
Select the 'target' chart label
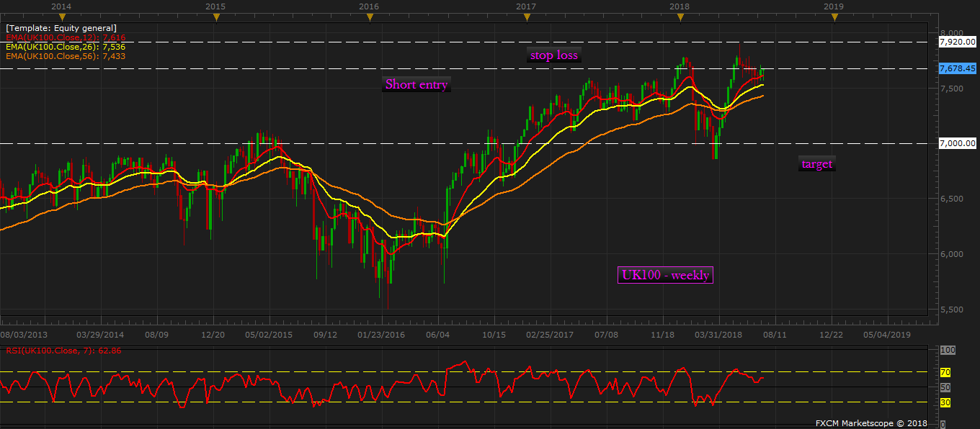817,163
